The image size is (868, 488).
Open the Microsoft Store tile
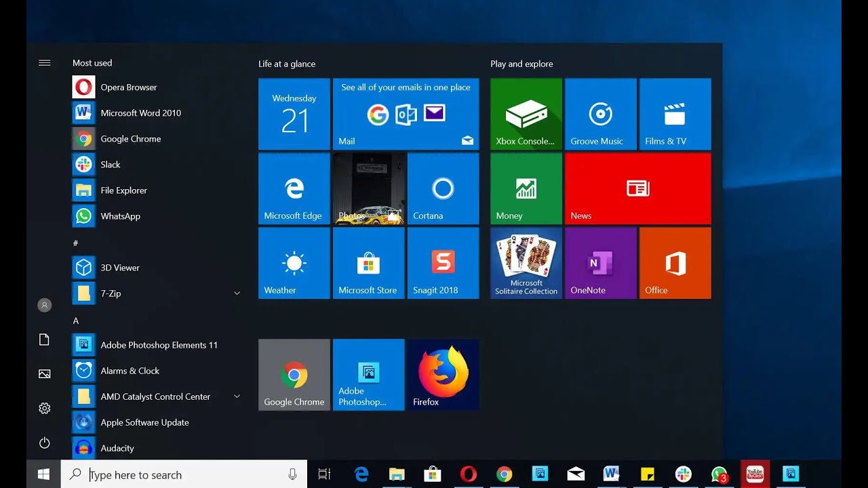pos(369,263)
